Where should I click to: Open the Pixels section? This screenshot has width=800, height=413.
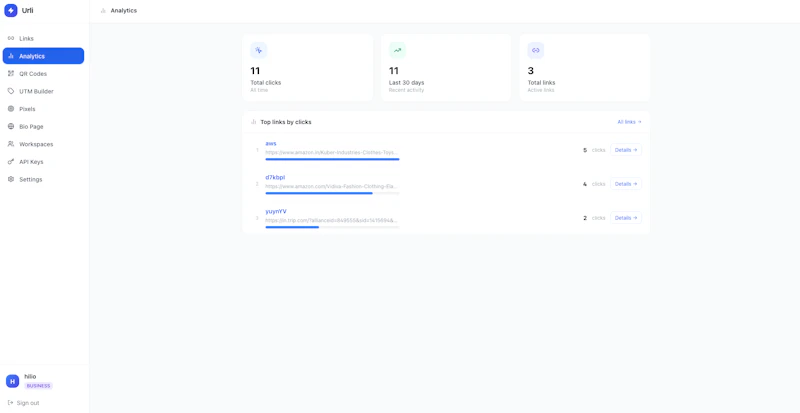coord(43,109)
